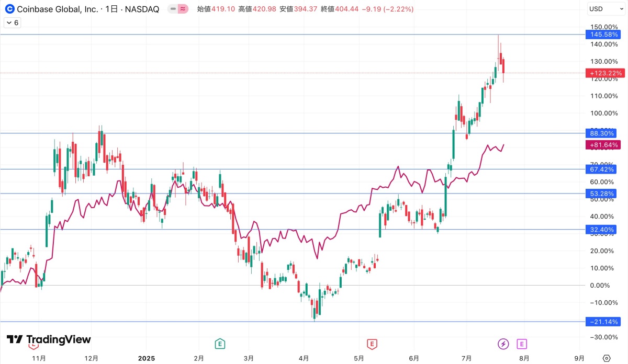This screenshot has width=628, height=364.
Task: Open the red earnings marker near May
Action: (x=372, y=344)
